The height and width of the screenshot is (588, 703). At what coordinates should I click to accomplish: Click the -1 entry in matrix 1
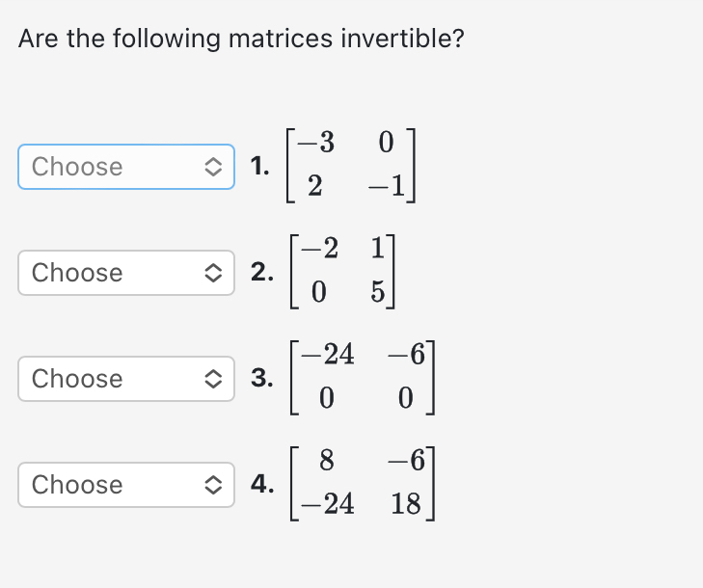coord(387,185)
